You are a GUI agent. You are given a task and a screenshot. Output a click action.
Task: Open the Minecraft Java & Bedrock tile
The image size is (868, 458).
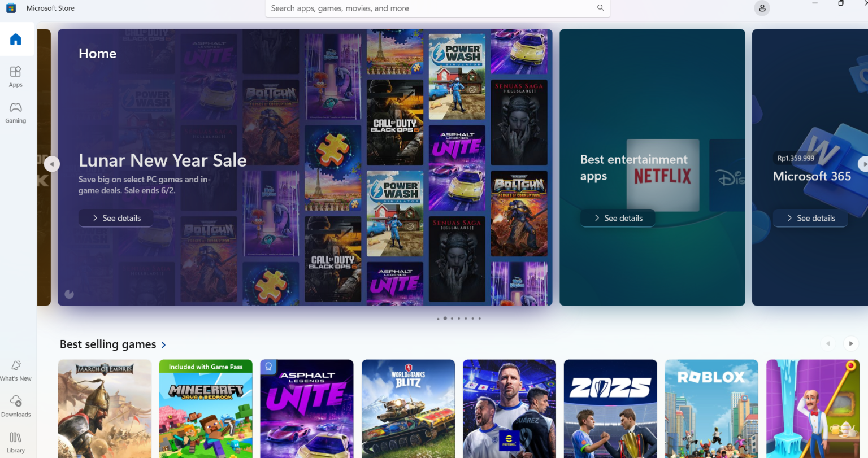click(206, 409)
